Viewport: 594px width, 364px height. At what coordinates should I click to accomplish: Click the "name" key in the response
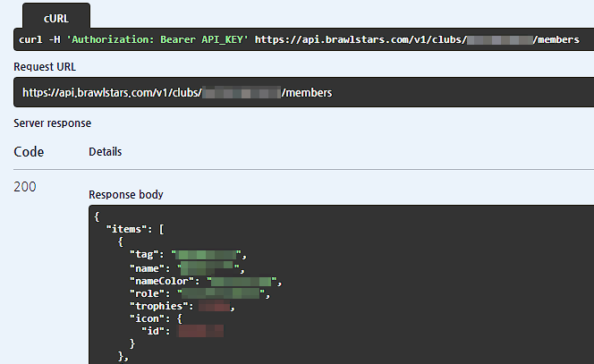(149, 267)
